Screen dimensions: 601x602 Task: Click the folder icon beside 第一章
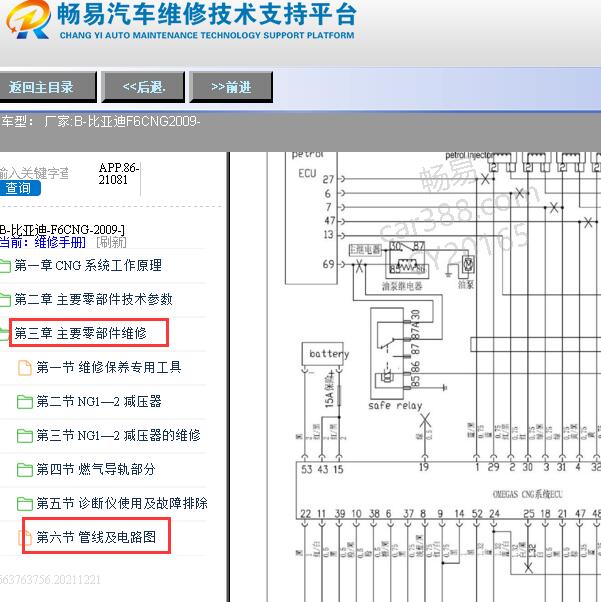5,266
